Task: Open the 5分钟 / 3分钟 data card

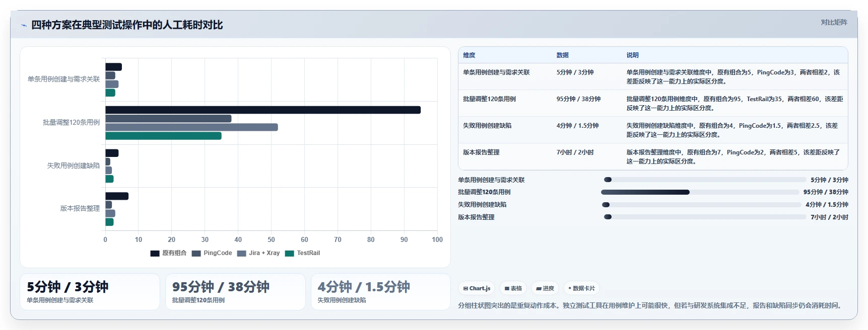Action: point(90,292)
